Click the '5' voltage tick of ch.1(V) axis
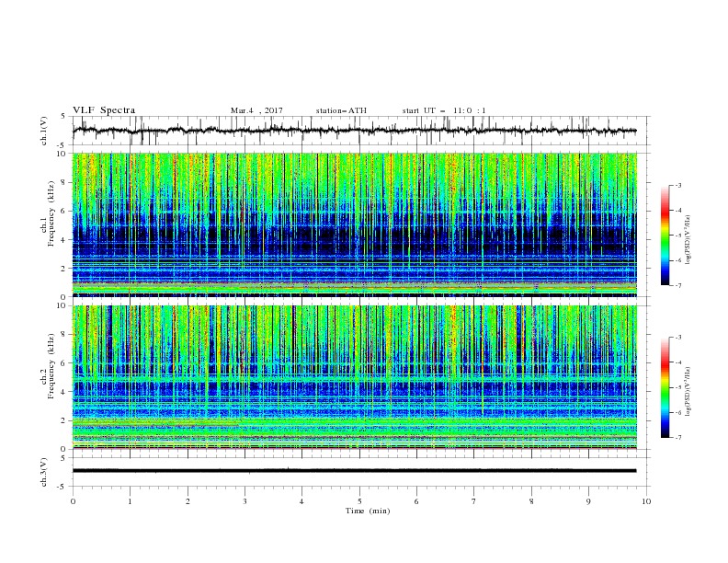This screenshot has height=563, width=728. pos(64,116)
